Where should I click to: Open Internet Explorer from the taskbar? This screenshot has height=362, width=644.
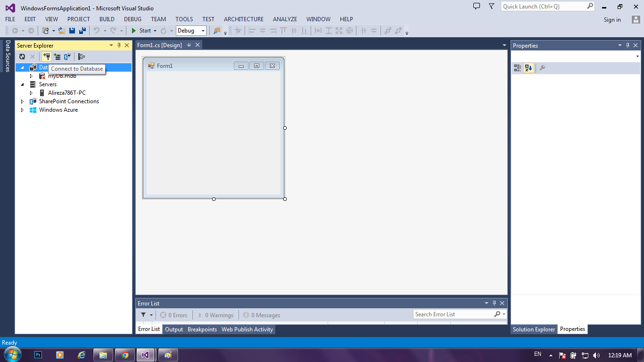pos(82,355)
